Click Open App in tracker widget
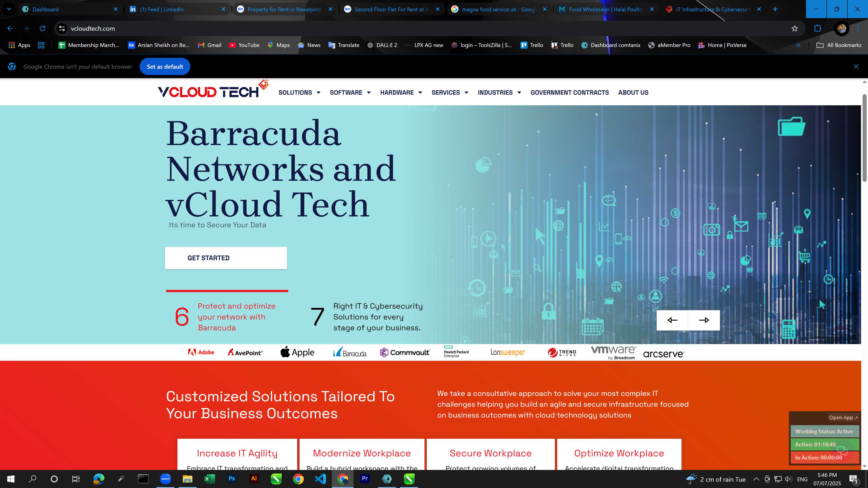Image resolution: width=868 pixels, height=488 pixels. [x=843, y=418]
